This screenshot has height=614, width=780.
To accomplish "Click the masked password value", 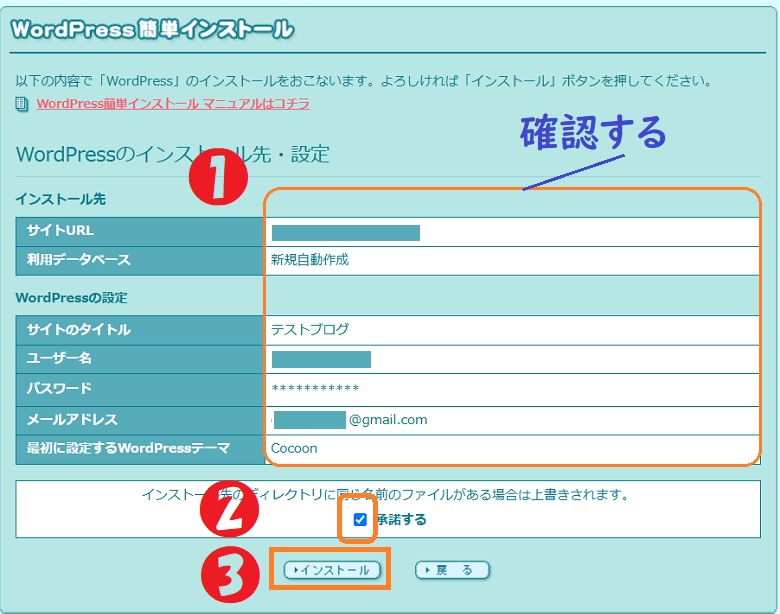I will [315, 388].
